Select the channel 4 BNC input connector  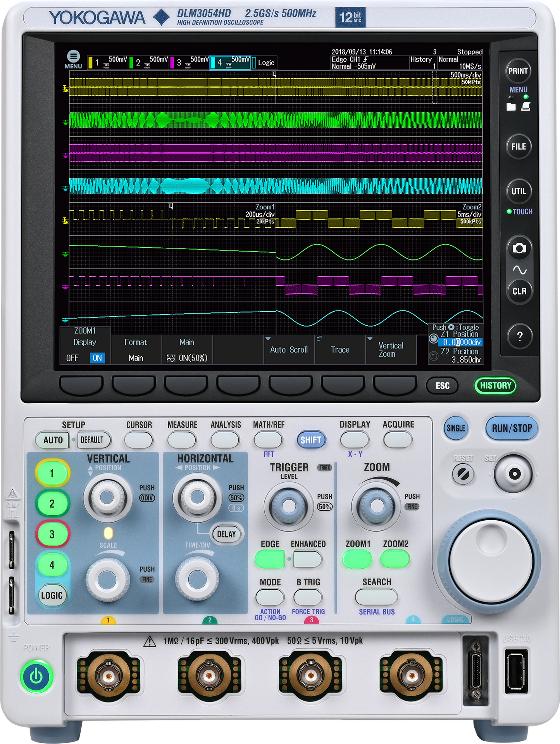pyautogui.click(x=411, y=677)
